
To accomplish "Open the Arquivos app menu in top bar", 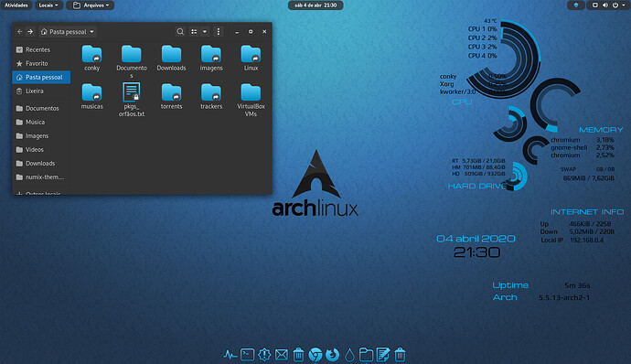I will click(91, 5).
